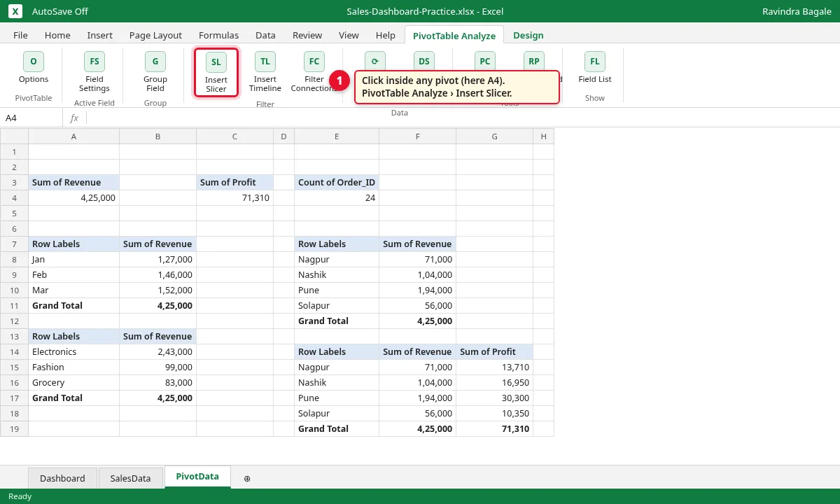This screenshot has height=504, width=840.
Task: Open the Review tab
Action: (x=307, y=35)
